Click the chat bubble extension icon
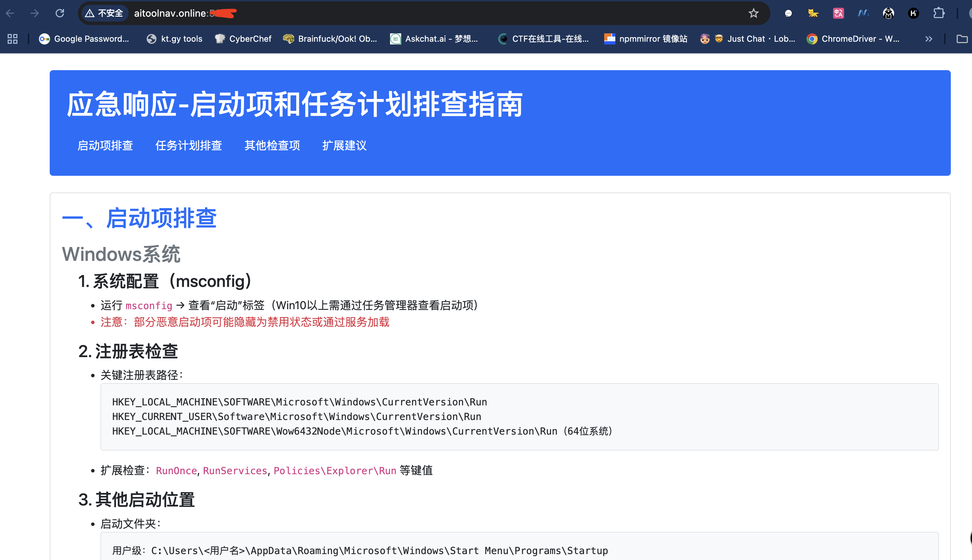Screen dimensions: 972x560 coord(788,14)
